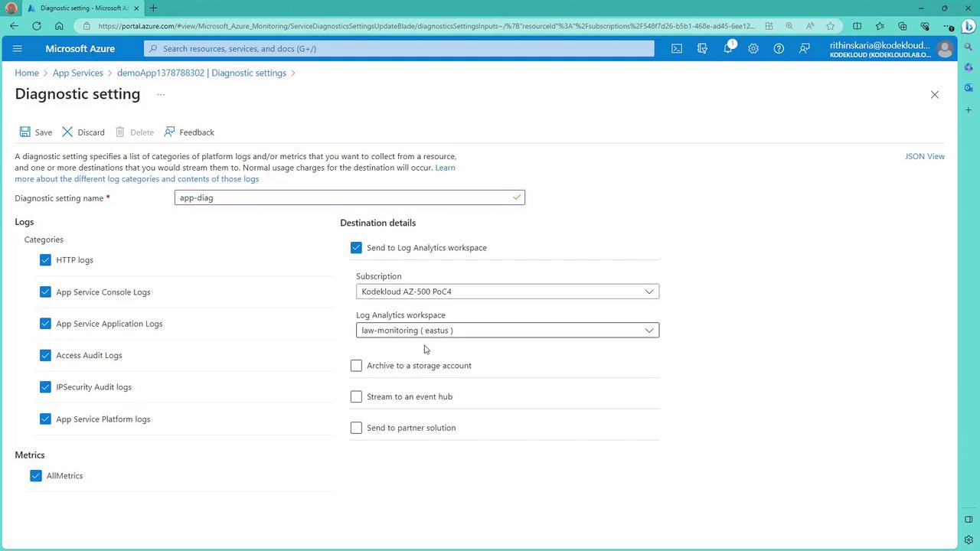Open the browser favorites list
The height and width of the screenshot is (551, 980).
pos(879,26)
